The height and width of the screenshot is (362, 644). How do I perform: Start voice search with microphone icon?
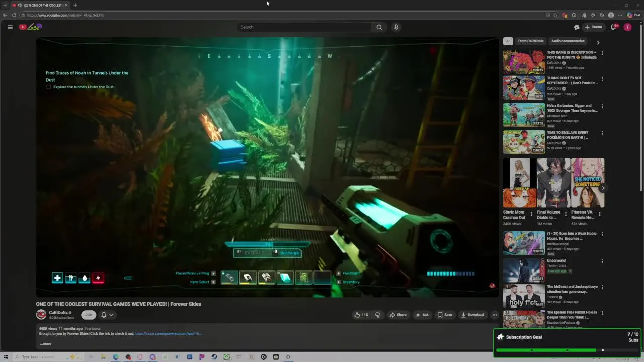pyautogui.click(x=396, y=27)
